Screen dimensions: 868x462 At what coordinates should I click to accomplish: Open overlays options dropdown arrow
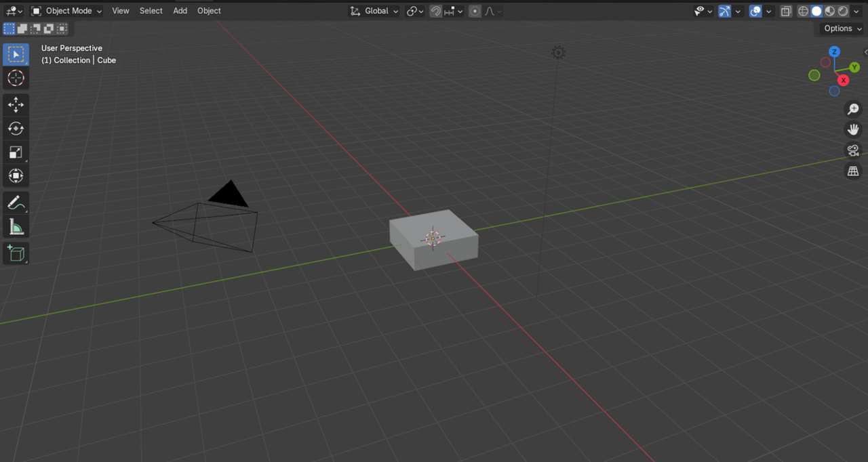tap(768, 11)
